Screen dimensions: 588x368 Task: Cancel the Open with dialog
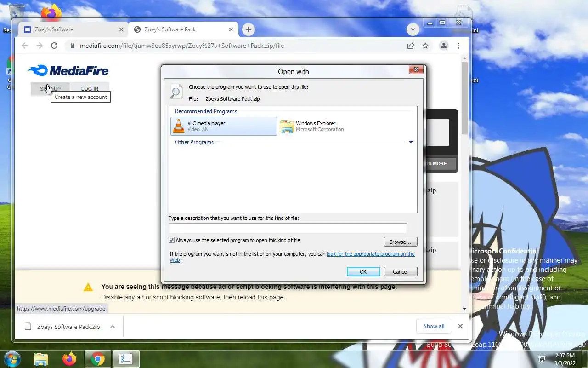(x=400, y=272)
